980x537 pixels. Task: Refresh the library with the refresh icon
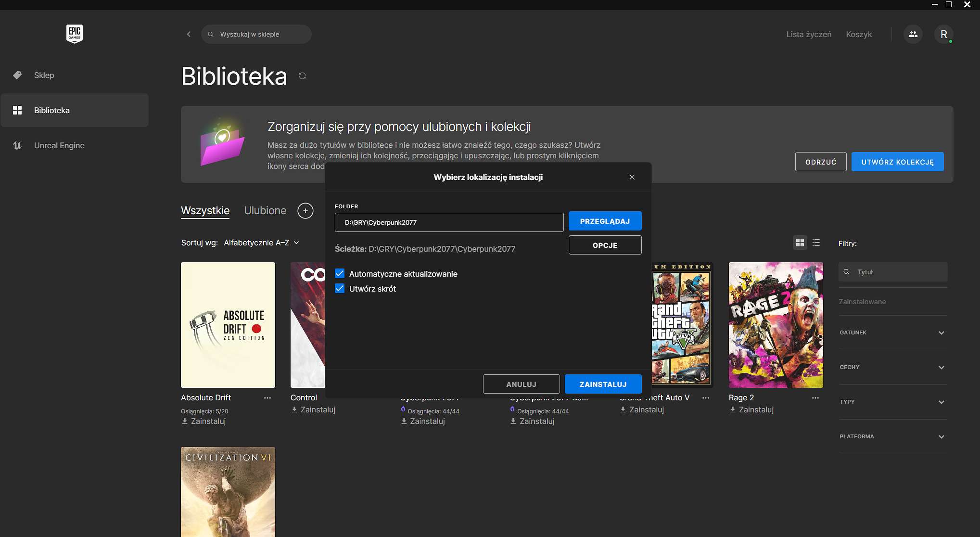(x=302, y=76)
